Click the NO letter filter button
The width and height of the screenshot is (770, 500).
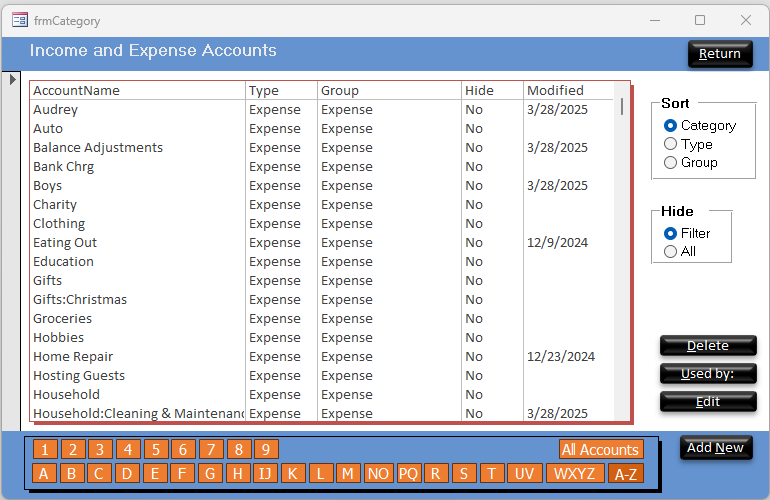[x=379, y=474]
